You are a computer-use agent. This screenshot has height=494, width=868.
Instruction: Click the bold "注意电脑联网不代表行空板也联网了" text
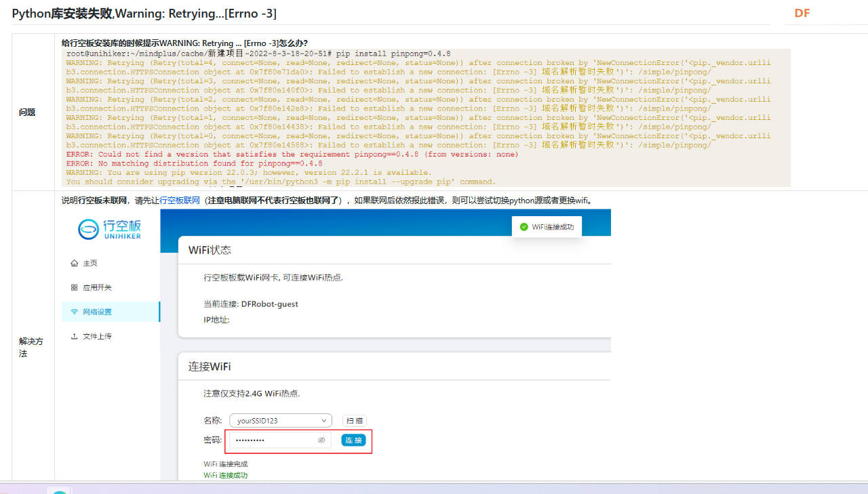click(273, 201)
